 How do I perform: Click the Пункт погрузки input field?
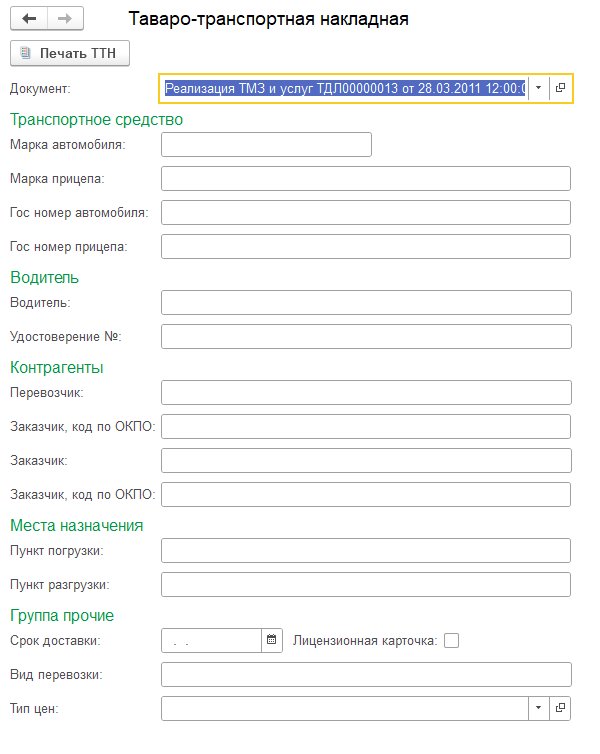[365, 551]
